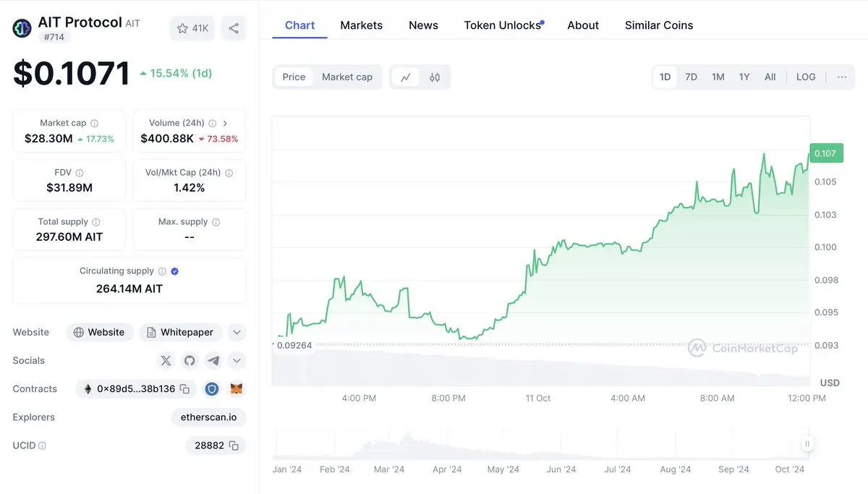Click the AIT Protocol coin logo

pyautogui.click(x=22, y=28)
